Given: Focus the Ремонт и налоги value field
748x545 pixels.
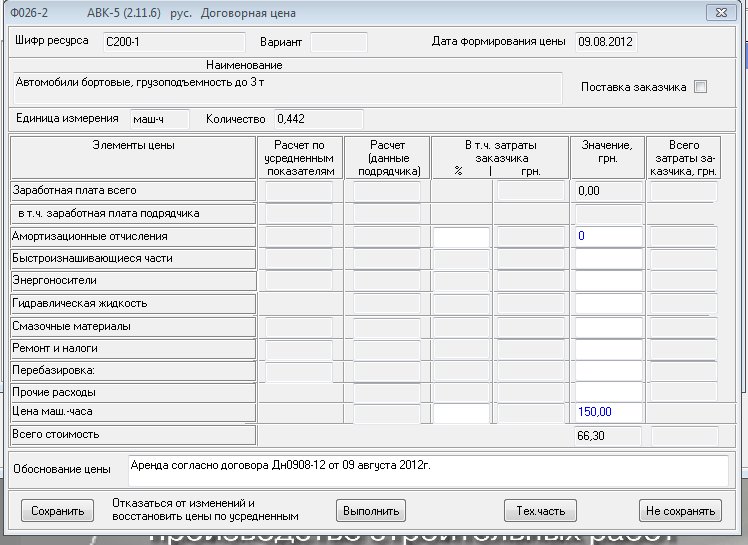Looking at the screenshot, I should coord(608,349).
